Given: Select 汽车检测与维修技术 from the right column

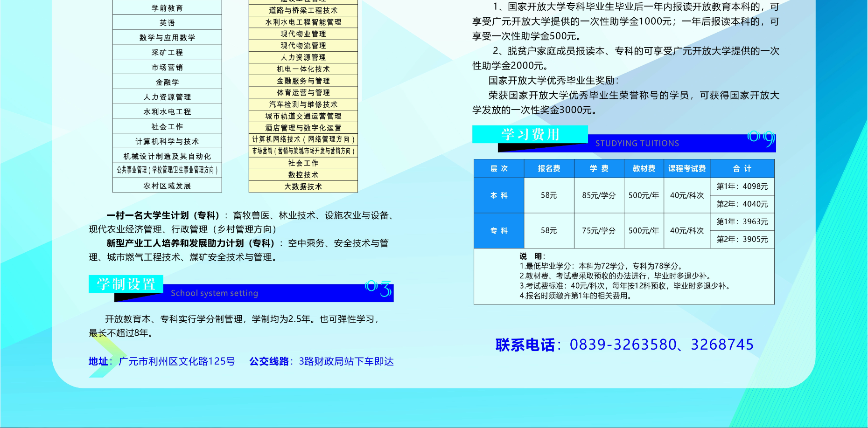Looking at the screenshot, I should 303,104.
